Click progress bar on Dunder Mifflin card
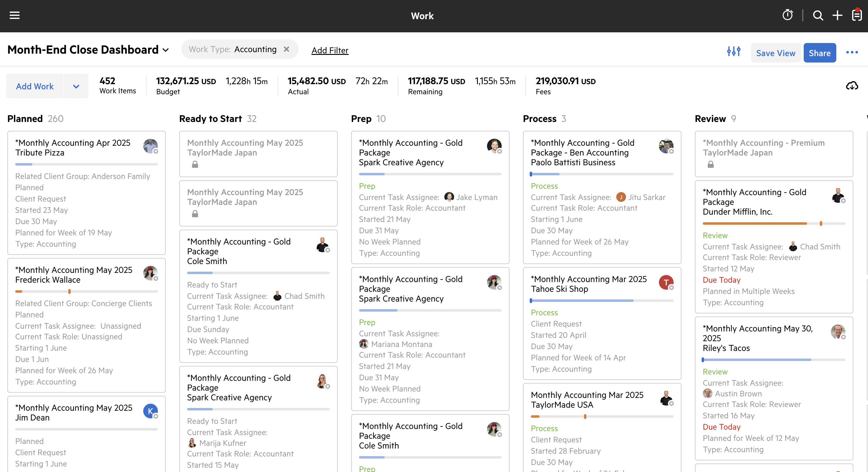The width and height of the screenshot is (868, 472). pyautogui.click(x=774, y=223)
